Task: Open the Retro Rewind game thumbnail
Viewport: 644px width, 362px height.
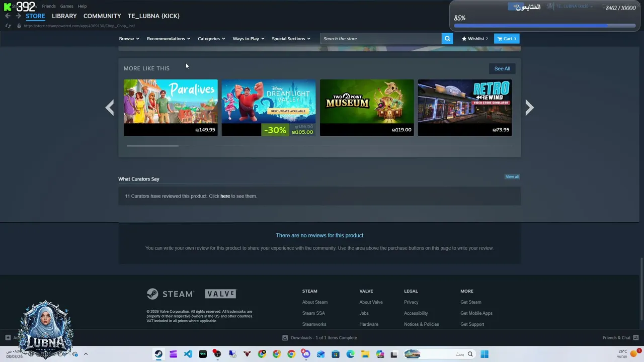Action: pos(465,108)
